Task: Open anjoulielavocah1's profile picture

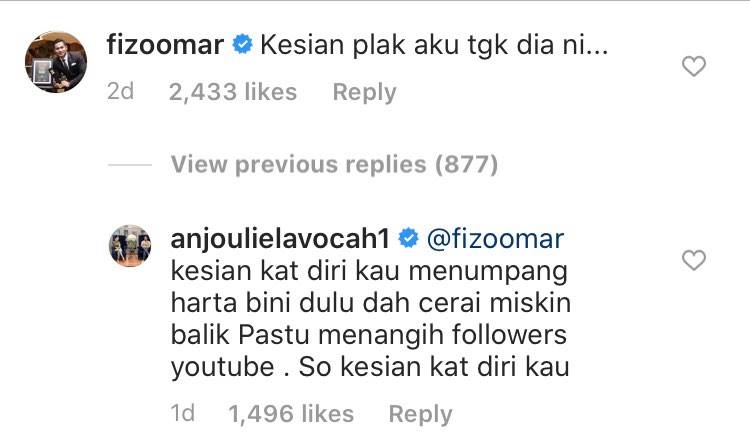Action: (130, 245)
